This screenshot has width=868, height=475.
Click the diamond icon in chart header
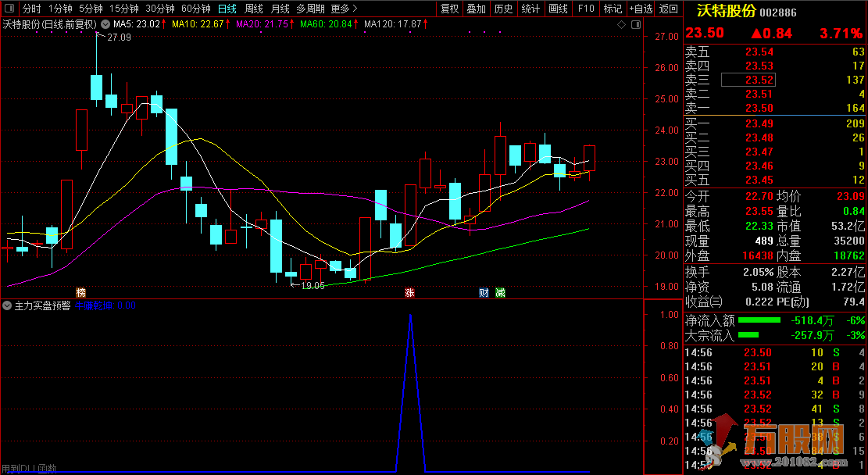tap(621, 24)
